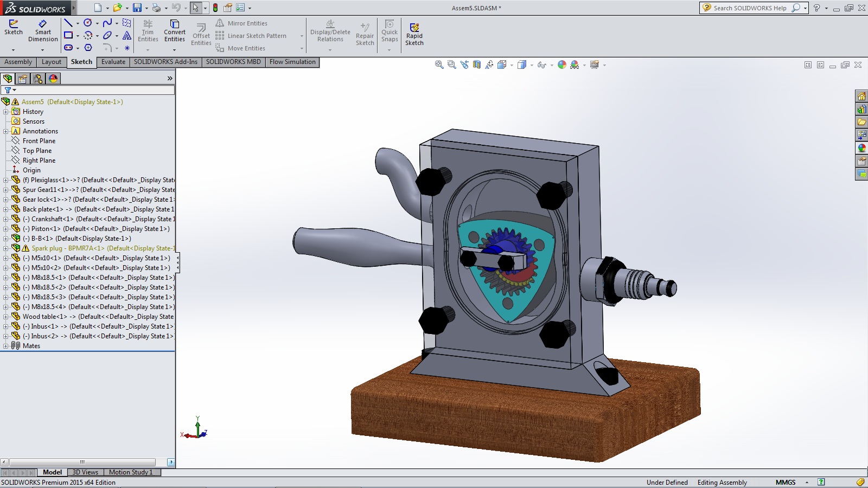The image size is (868, 488).
Task: Click Offset Entities tool
Action: [x=201, y=35]
